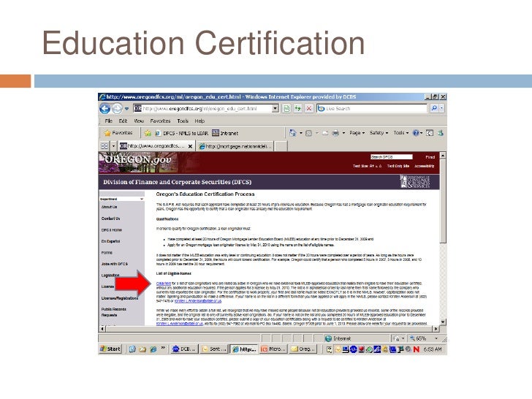The image size is (532, 399).
Task: Click DFCS Home in the sidebar
Action: 111,230
